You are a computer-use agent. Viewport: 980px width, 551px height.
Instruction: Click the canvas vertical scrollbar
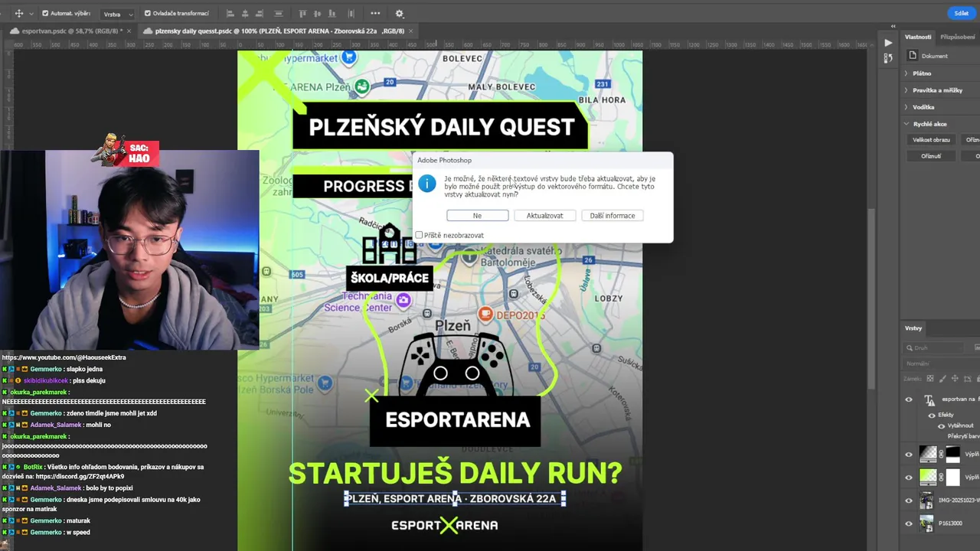872,298
